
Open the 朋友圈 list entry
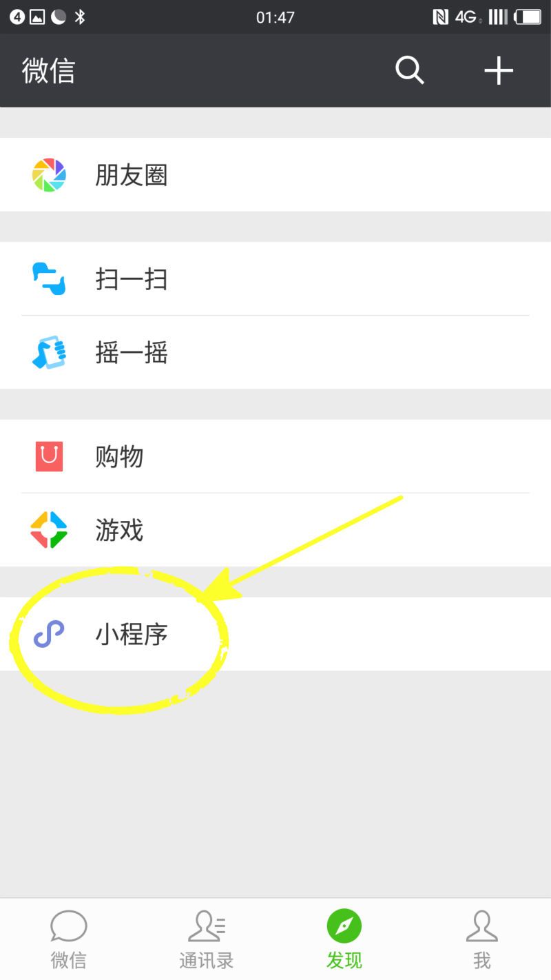275,175
